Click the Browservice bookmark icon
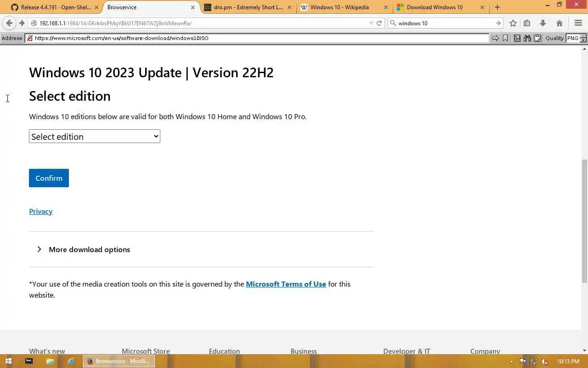This screenshot has width=588, height=368. [505, 38]
